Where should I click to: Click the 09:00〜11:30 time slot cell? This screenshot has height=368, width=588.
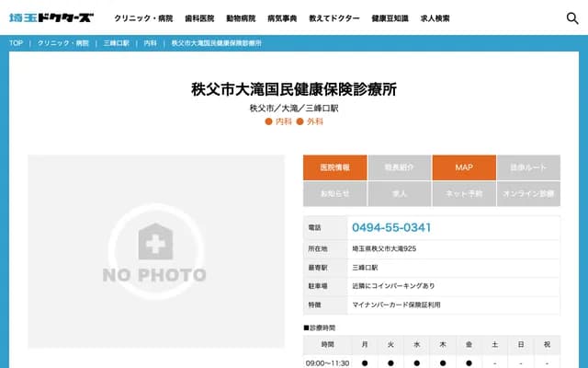point(327,363)
